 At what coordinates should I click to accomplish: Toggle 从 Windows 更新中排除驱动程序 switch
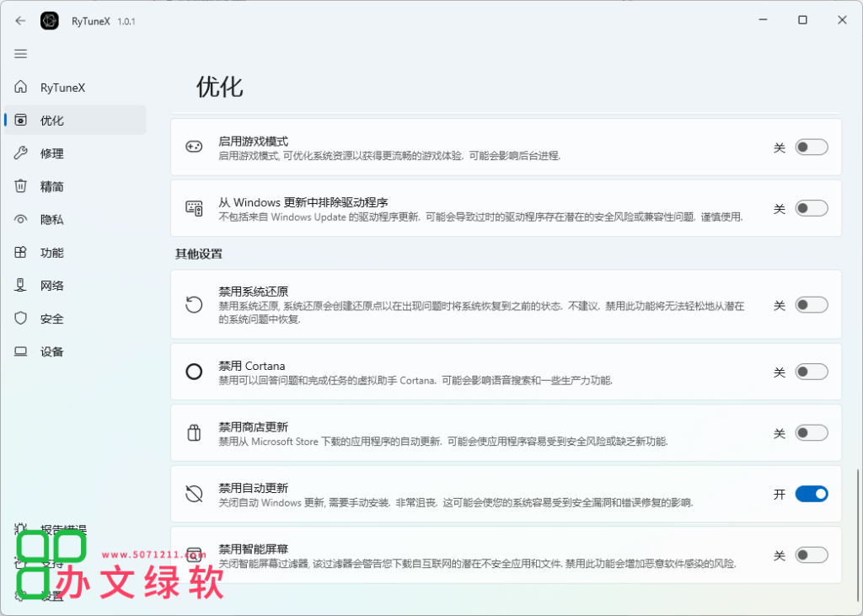[x=812, y=208]
